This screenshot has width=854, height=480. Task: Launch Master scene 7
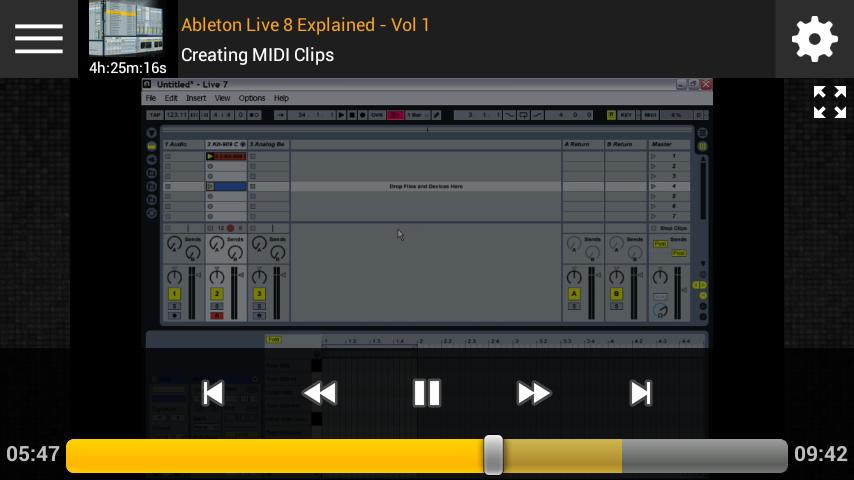coord(653,216)
